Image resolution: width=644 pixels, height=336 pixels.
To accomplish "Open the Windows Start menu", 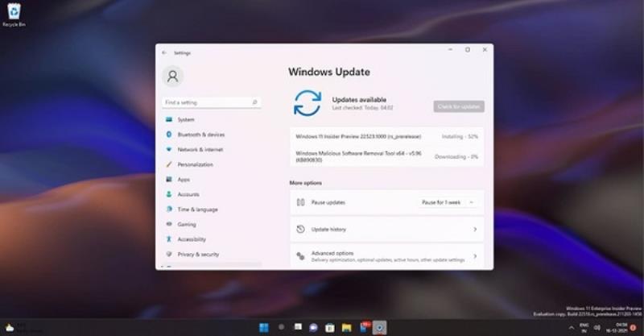I will [264, 327].
